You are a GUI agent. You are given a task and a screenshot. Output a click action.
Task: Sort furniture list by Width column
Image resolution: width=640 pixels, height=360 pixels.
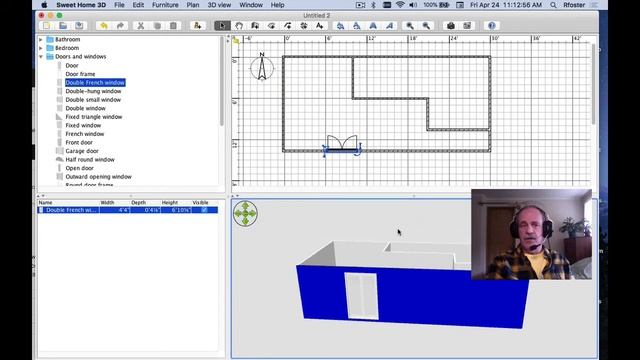115,202
